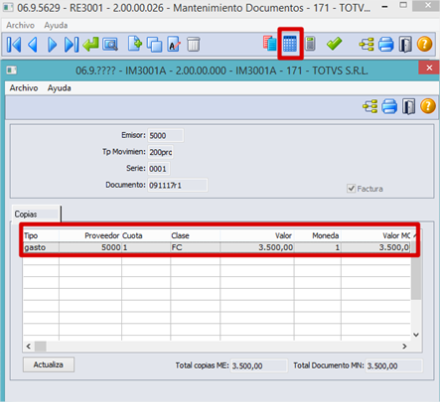Open Ayuda menu in IM3001A window
Screen dimensions: 440x402
click(59, 88)
